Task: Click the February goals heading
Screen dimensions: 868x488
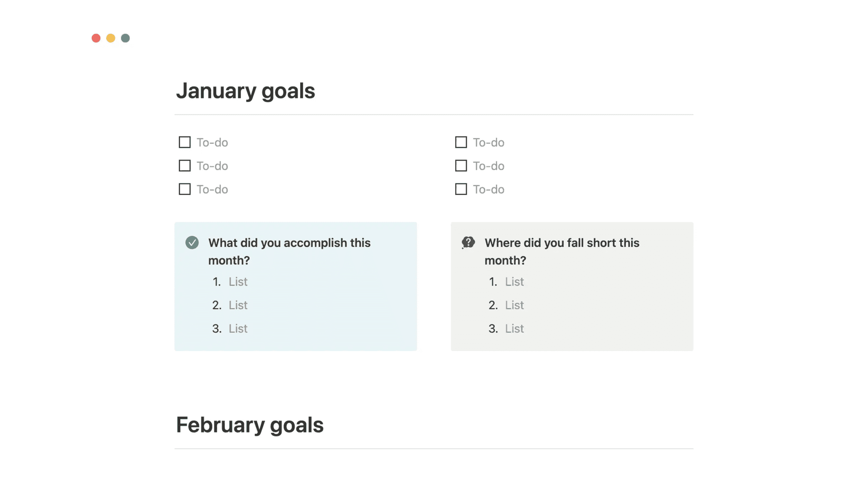Action: pyautogui.click(x=250, y=425)
